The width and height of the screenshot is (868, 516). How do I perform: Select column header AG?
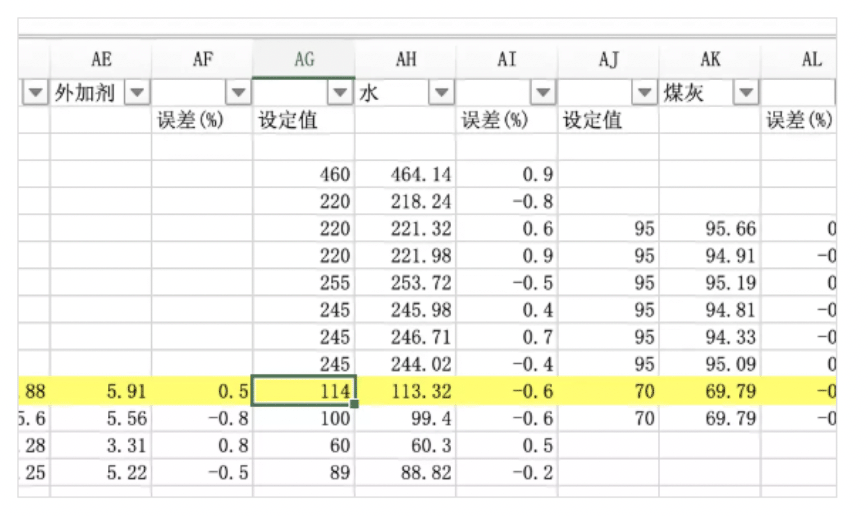pyautogui.click(x=304, y=60)
